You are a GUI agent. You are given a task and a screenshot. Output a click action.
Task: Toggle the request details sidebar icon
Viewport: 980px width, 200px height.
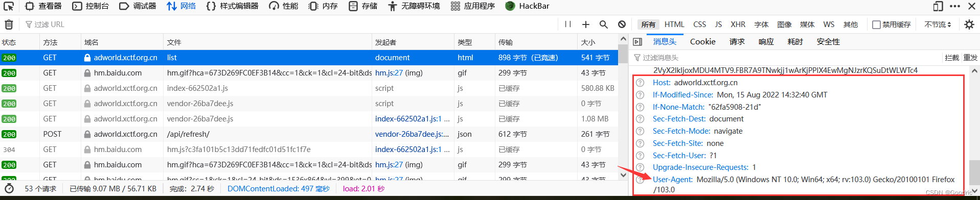[x=637, y=42]
